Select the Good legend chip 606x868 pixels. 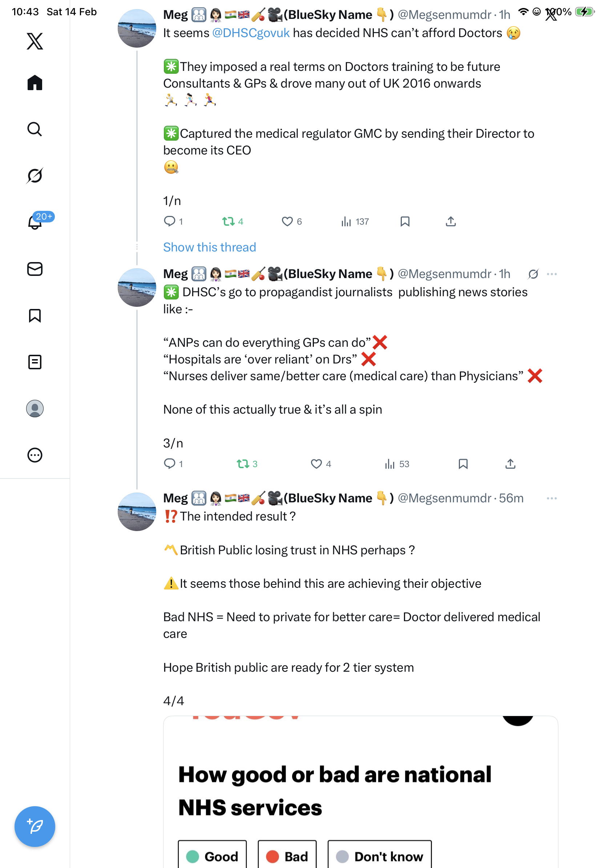tap(212, 856)
